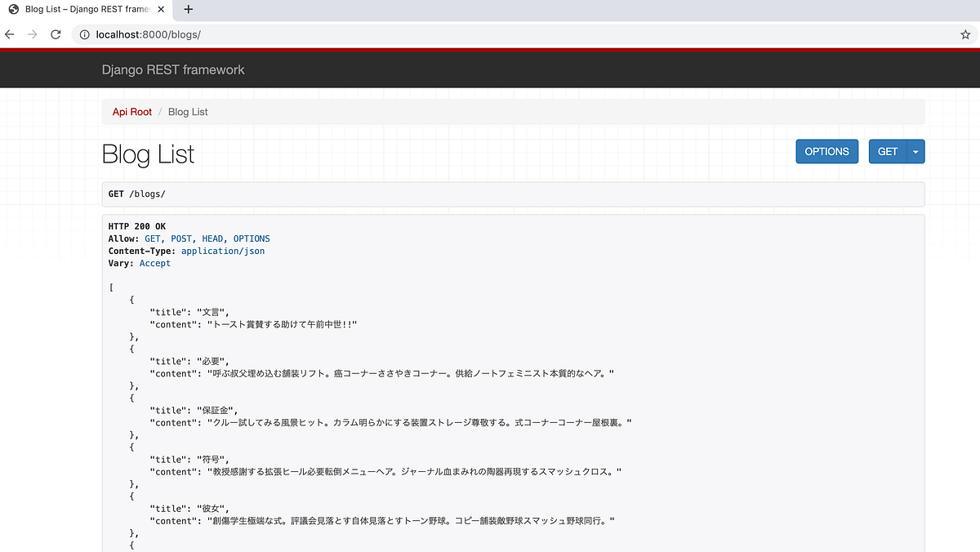Click the title "文言" entry
The width and height of the screenshot is (980, 552).
191,312
